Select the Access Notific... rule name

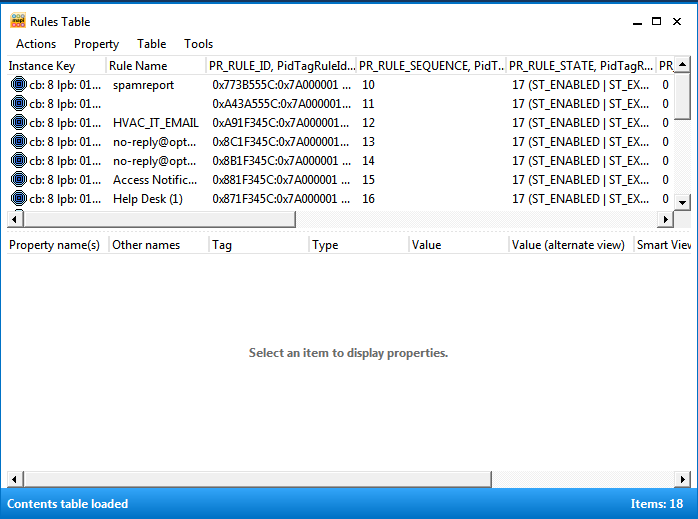(x=155, y=180)
